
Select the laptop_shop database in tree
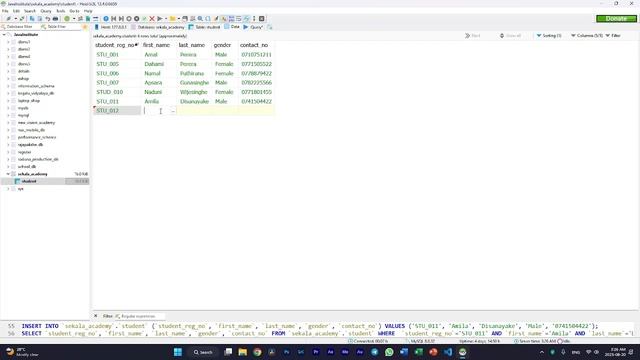29,101
